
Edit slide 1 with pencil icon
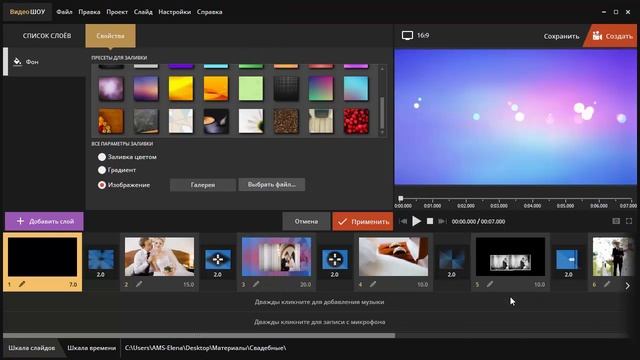pos(22,284)
